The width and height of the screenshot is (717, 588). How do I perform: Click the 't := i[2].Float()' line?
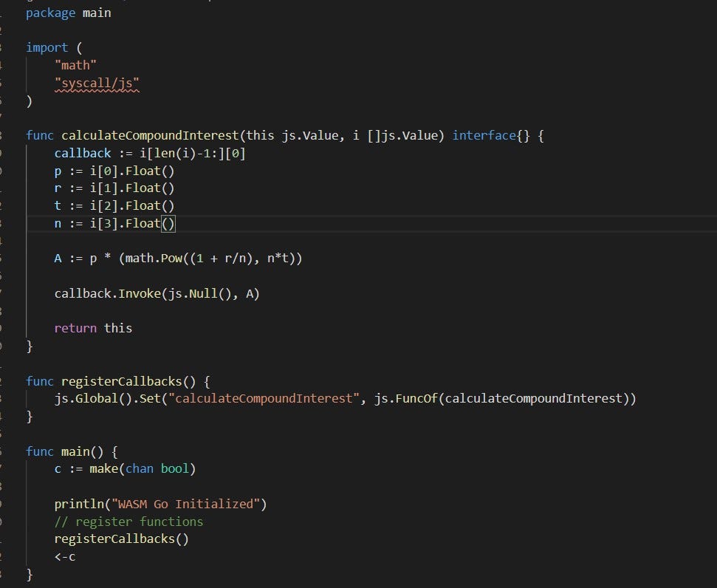click(x=114, y=206)
